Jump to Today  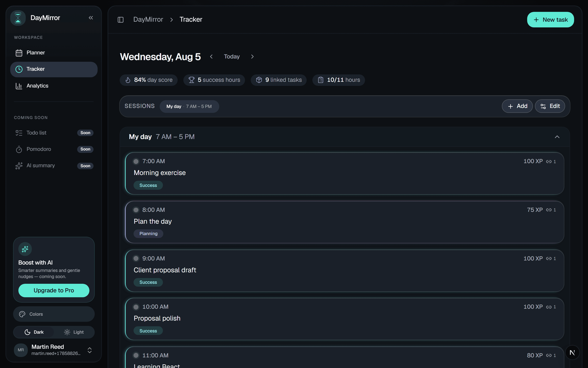[232, 56]
